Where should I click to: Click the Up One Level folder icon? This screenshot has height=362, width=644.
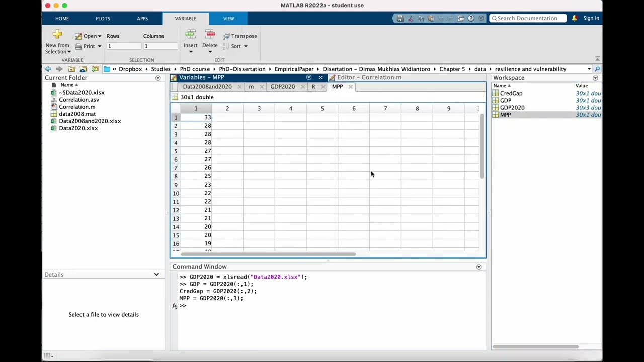[71, 69]
